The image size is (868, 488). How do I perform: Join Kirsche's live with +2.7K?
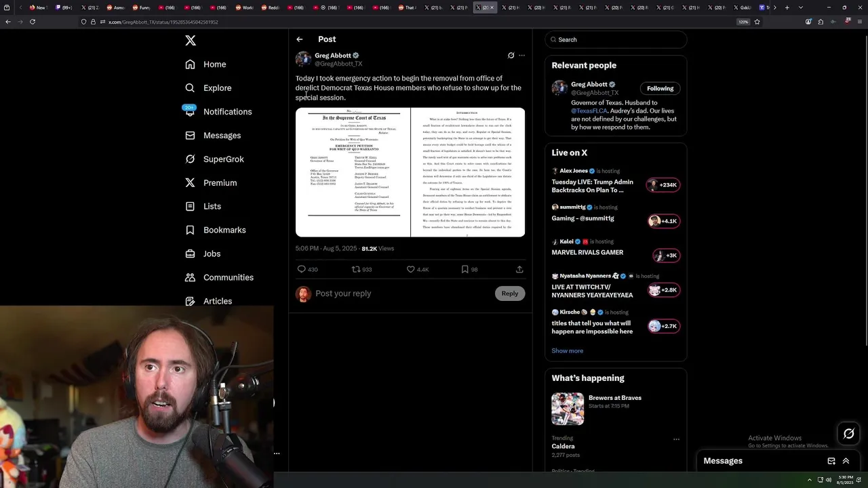coord(663,326)
